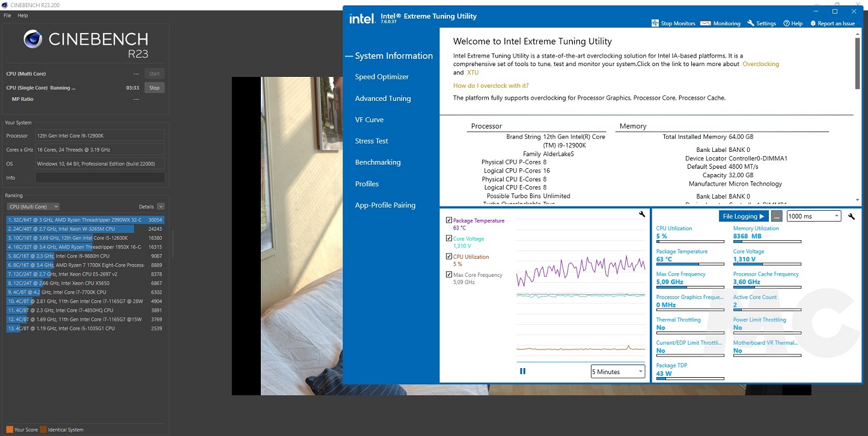Screen dimensions: 868x436
Task: Expand the 1000 ms polling interval dropdown
Action: coord(813,216)
